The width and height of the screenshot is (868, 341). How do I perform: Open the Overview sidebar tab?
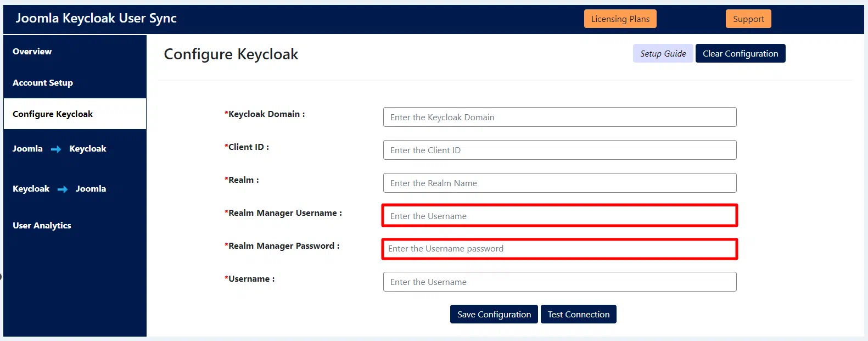[x=75, y=51]
